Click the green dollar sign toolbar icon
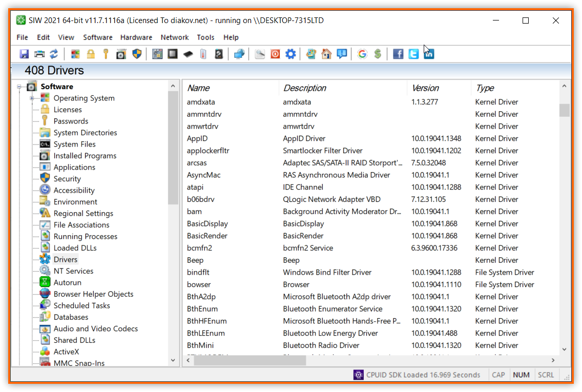 pyautogui.click(x=378, y=54)
